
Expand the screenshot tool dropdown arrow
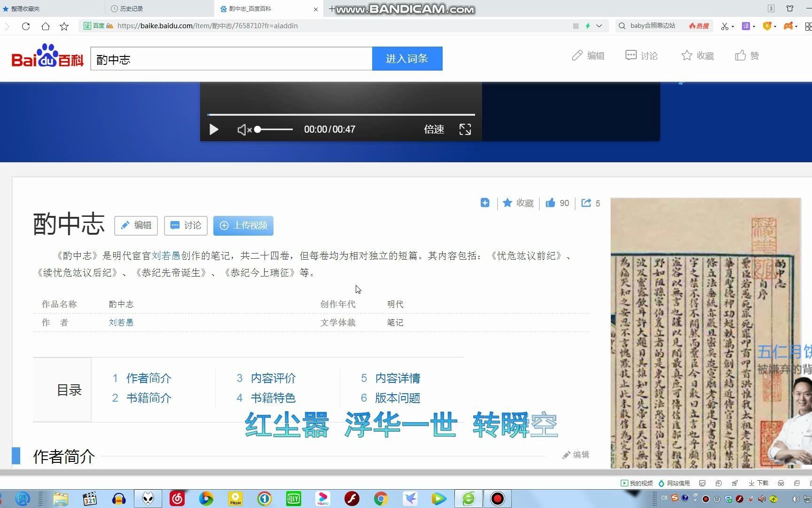[x=733, y=26]
